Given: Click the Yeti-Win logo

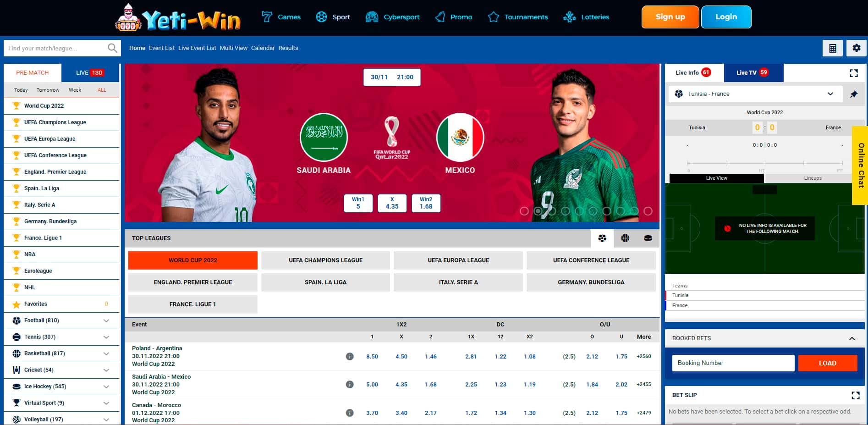Looking at the screenshot, I should (178, 17).
